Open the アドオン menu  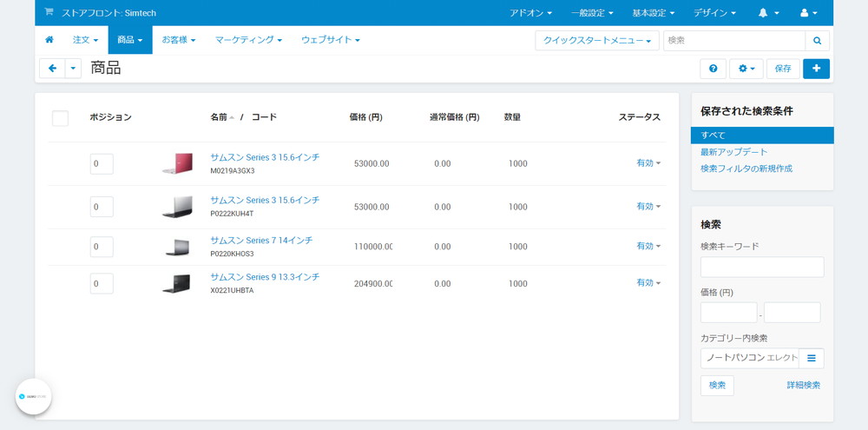pyautogui.click(x=530, y=13)
